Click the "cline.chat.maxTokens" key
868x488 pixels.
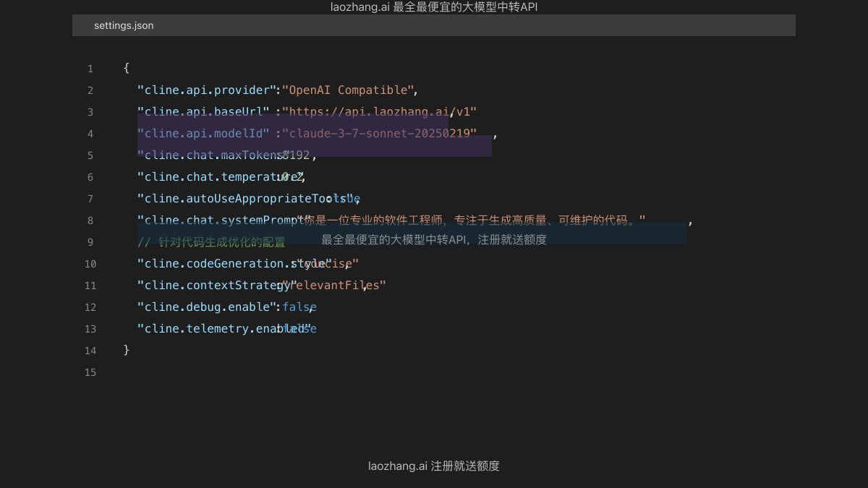pos(213,155)
